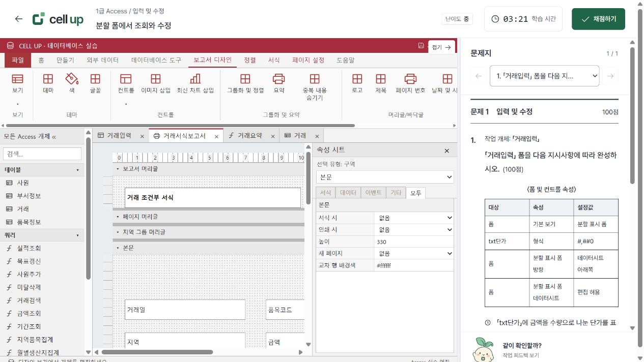Switch to the 정렬 ribbon tab
This screenshot has width=644, height=362.
pyautogui.click(x=250, y=60)
